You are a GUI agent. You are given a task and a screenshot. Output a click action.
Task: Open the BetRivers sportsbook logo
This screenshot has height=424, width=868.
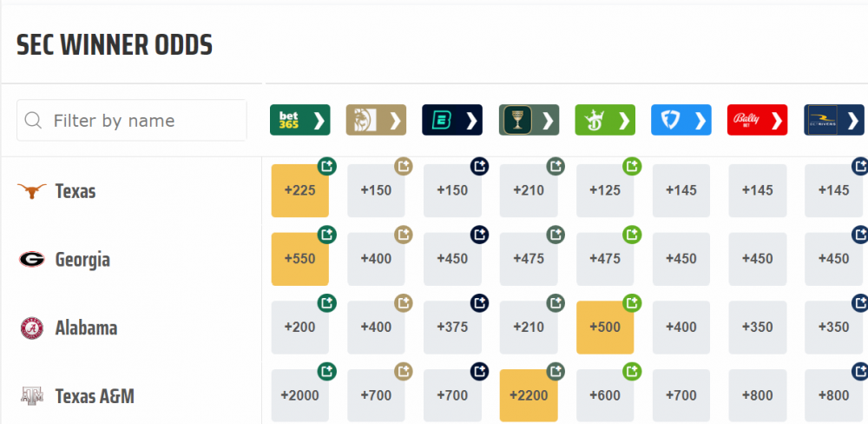pos(833,120)
